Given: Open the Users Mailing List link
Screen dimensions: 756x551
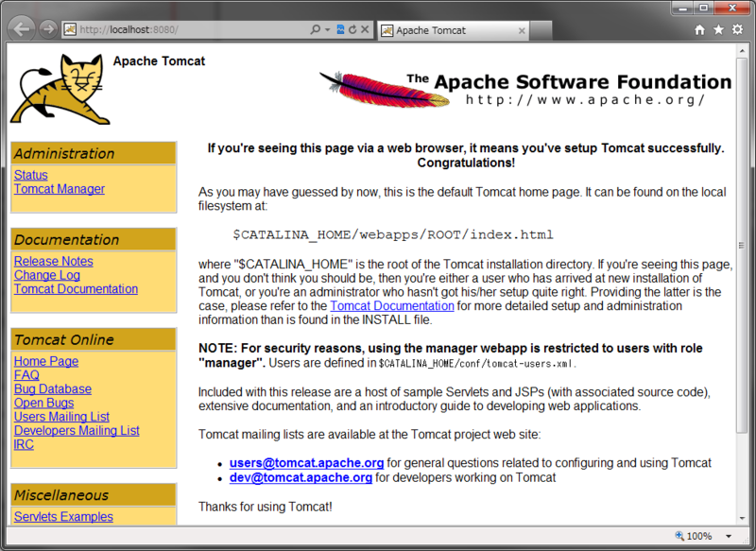Looking at the screenshot, I should coord(61,417).
